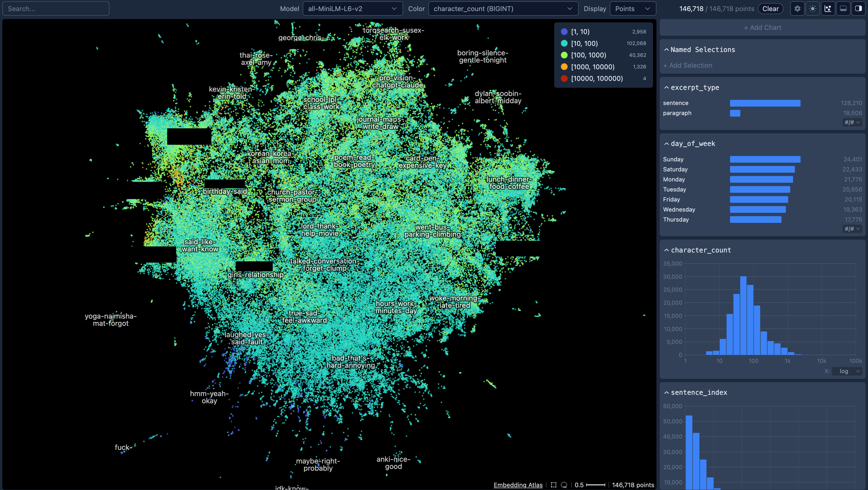Open the Display mode Points dropdown
This screenshot has height=490, width=868.
coord(632,9)
